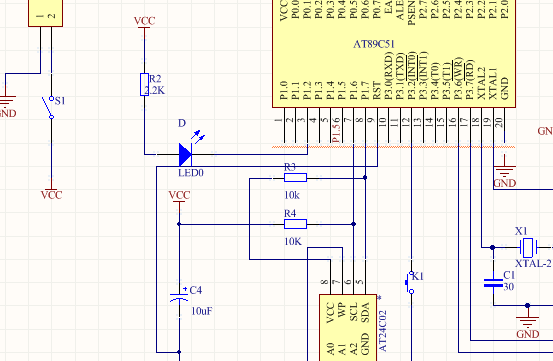553x361 pixels.
Task: Select the C1 capacitor symbol
Action: (493, 283)
